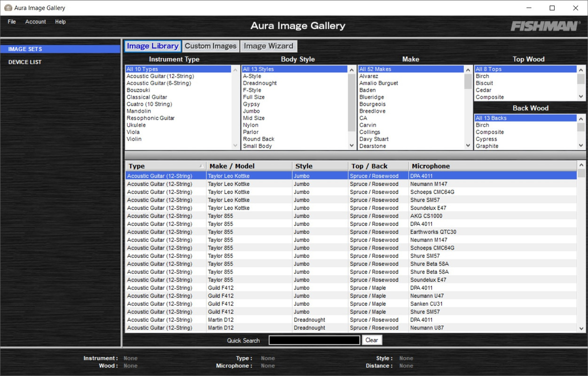Click Back Wood list scroll down arrow
588x376 pixels.
[581, 146]
